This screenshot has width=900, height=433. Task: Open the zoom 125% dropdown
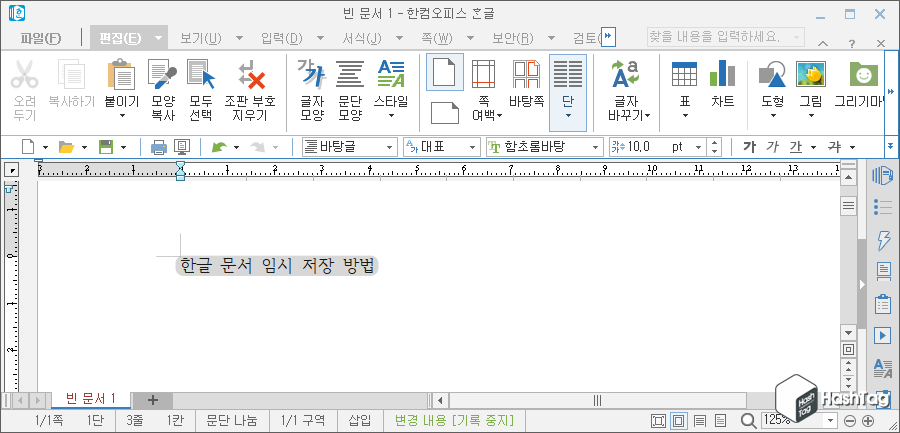(x=831, y=420)
